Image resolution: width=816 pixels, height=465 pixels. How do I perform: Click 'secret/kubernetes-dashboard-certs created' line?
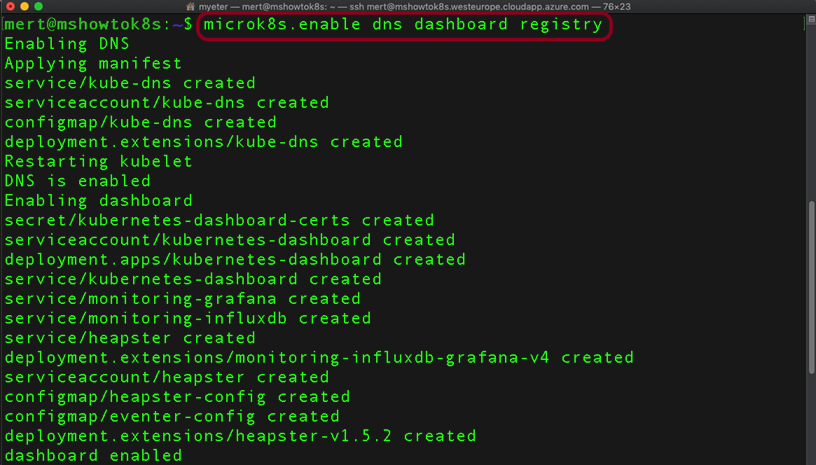[x=219, y=221]
